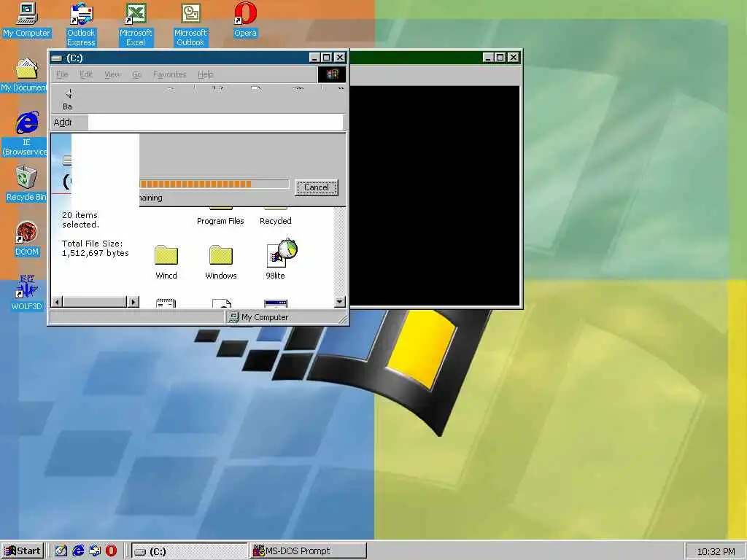Open the Help menu
The width and height of the screenshot is (747, 560).
(205, 74)
